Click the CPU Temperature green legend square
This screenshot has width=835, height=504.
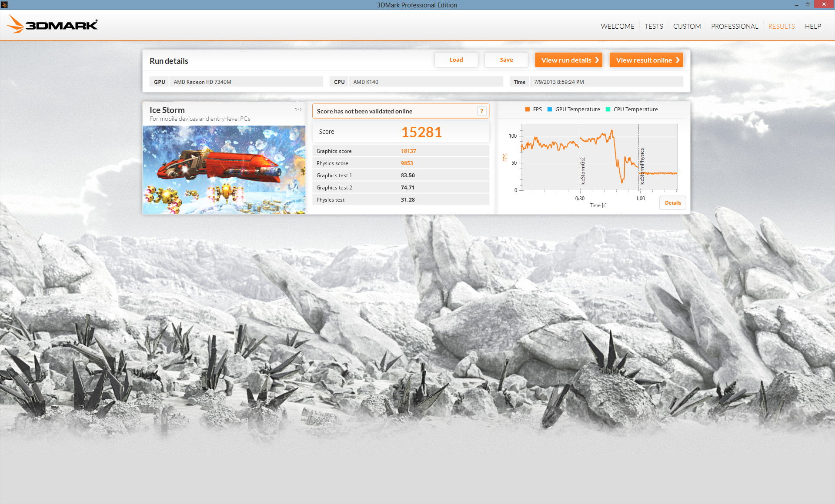(608, 109)
